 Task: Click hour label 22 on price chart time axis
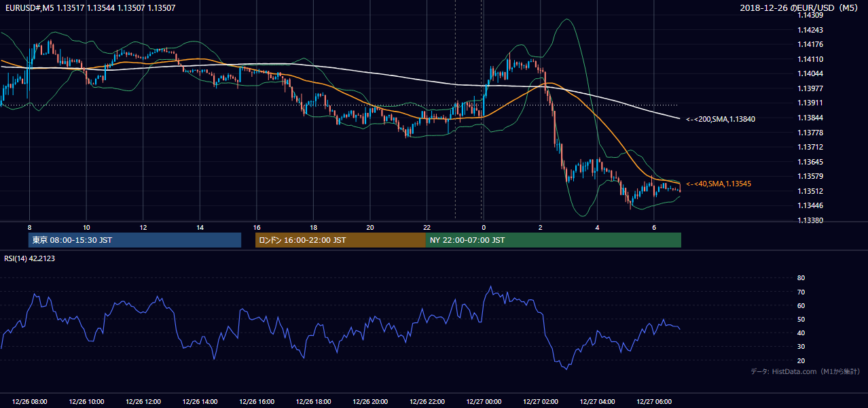coord(427,227)
